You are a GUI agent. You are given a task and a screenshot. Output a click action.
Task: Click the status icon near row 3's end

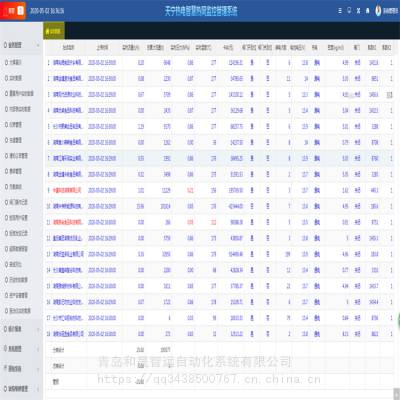[x=389, y=95]
